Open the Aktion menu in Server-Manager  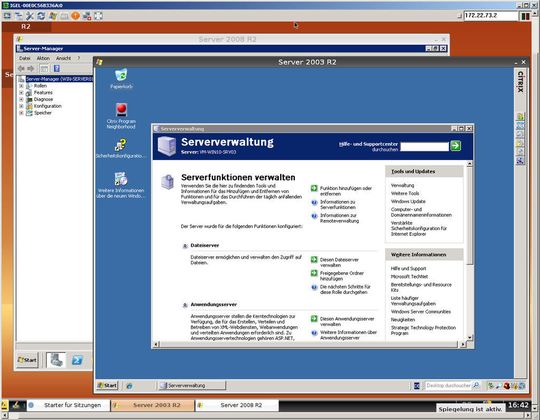pos(43,58)
